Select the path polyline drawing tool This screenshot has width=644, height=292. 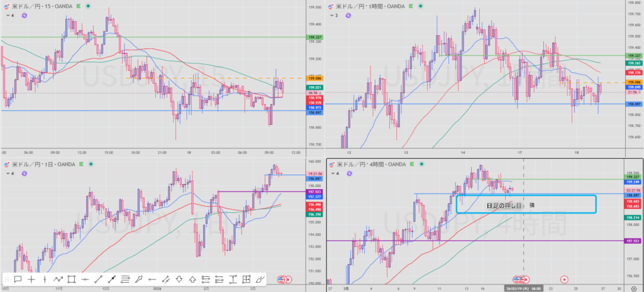tap(58, 279)
